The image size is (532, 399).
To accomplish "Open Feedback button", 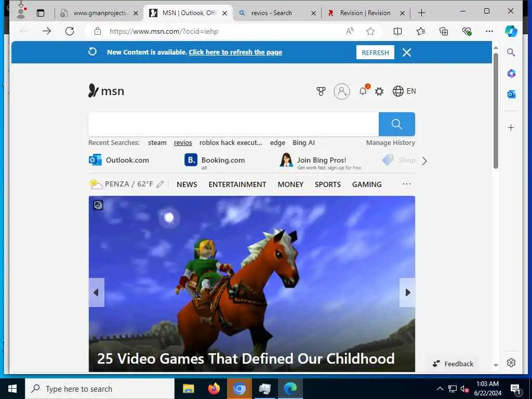I will pos(453,364).
